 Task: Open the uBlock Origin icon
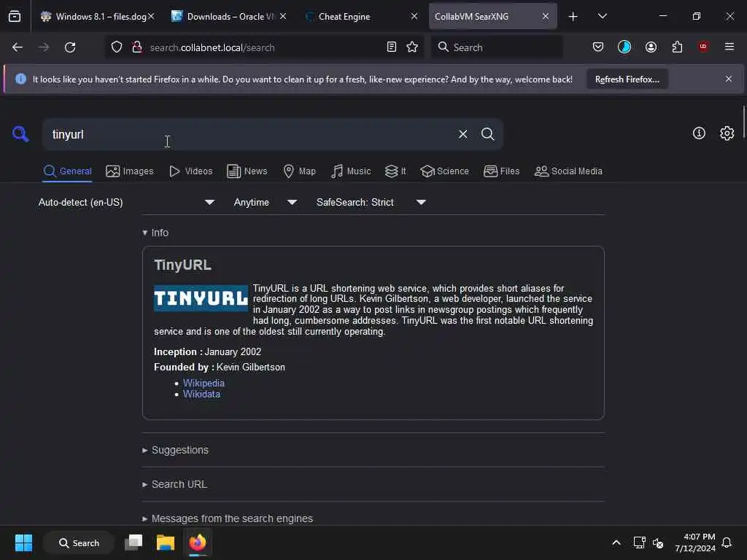(703, 47)
